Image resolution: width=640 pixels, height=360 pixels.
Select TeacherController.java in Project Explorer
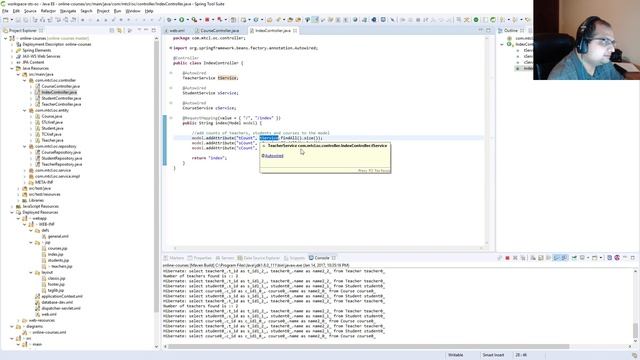61,104
